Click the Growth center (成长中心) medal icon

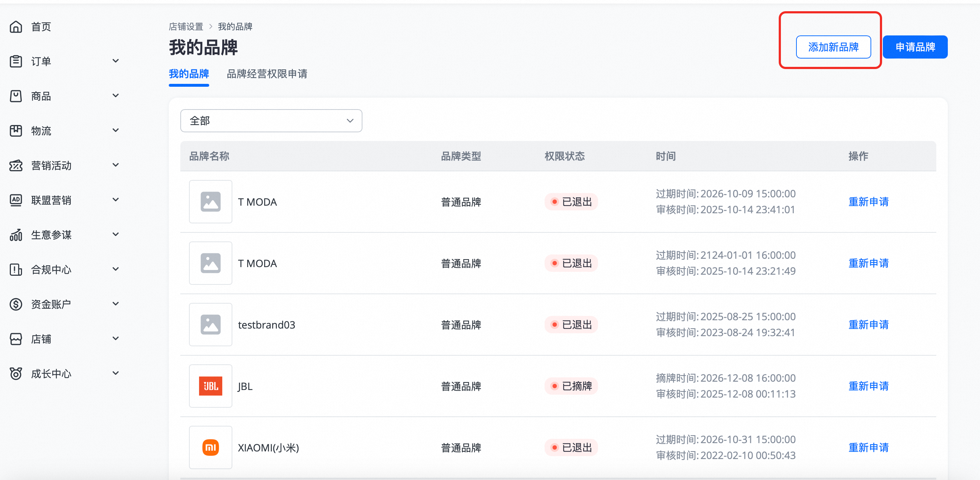[x=16, y=373]
